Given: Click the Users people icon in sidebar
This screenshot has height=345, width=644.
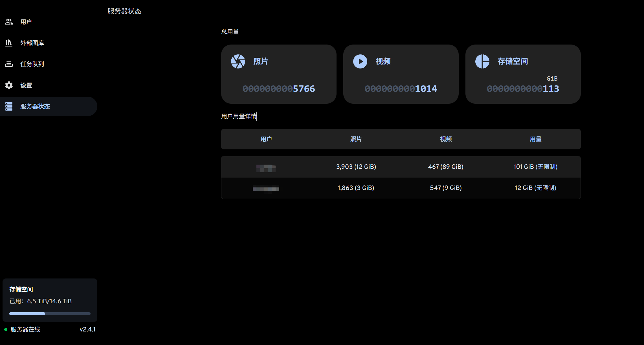Looking at the screenshot, I should (x=9, y=22).
